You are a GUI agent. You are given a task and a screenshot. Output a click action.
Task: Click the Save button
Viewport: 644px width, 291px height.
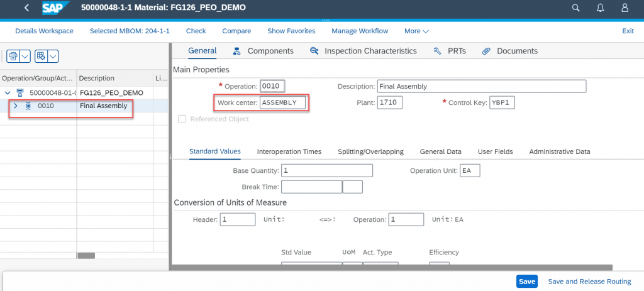(527, 282)
